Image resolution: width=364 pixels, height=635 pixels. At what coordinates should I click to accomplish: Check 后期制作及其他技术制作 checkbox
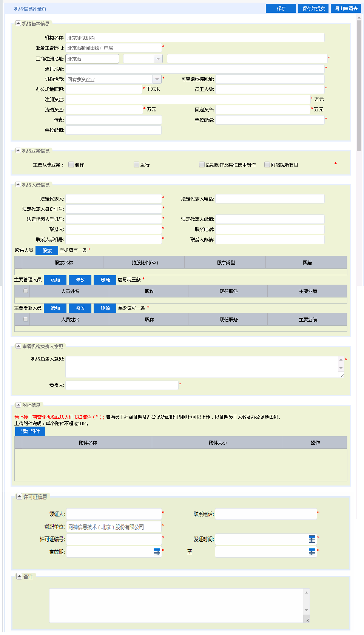pyautogui.click(x=202, y=165)
